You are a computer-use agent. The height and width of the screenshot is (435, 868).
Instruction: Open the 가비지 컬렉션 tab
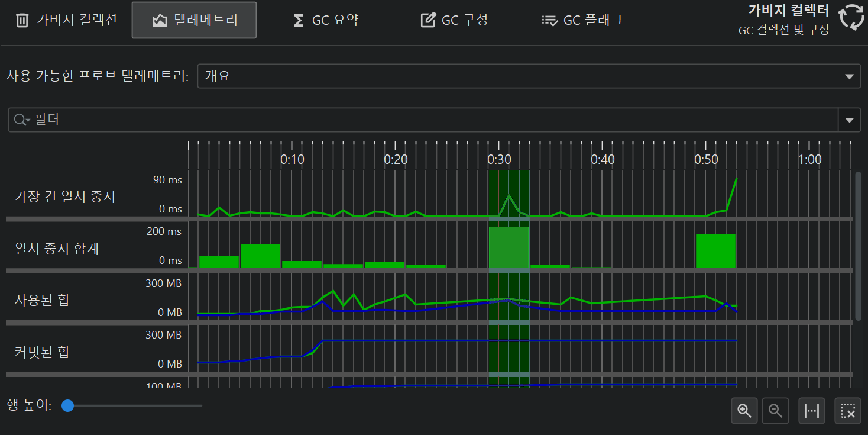click(66, 20)
